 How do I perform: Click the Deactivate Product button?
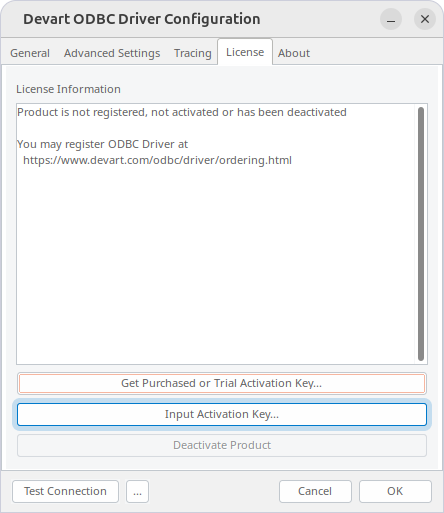[x=222, y=445]
